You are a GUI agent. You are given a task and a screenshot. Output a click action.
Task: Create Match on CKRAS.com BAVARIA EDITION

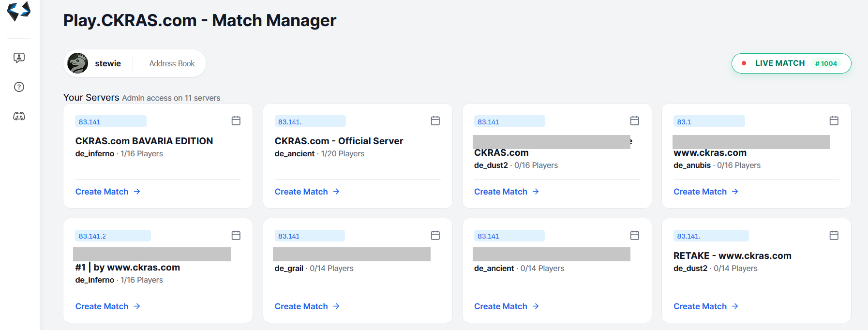pos(107,192)
